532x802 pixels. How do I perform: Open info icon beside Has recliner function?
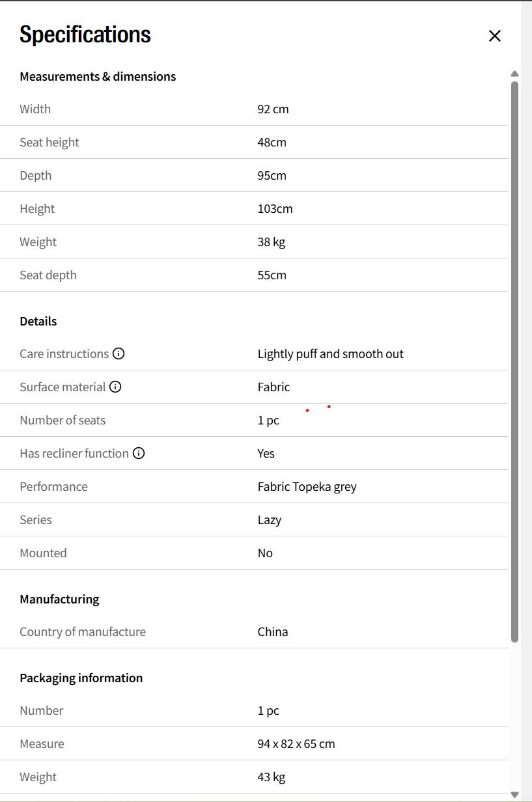[x=139, y=453]
